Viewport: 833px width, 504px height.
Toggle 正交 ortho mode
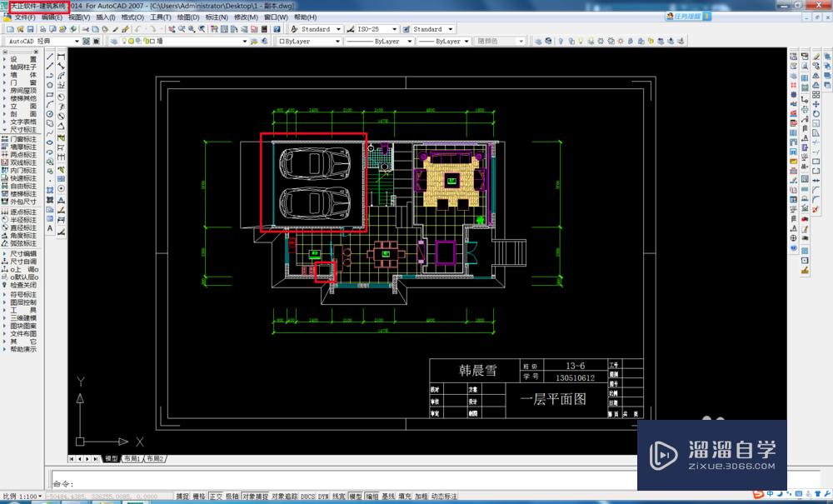(216, 496)
